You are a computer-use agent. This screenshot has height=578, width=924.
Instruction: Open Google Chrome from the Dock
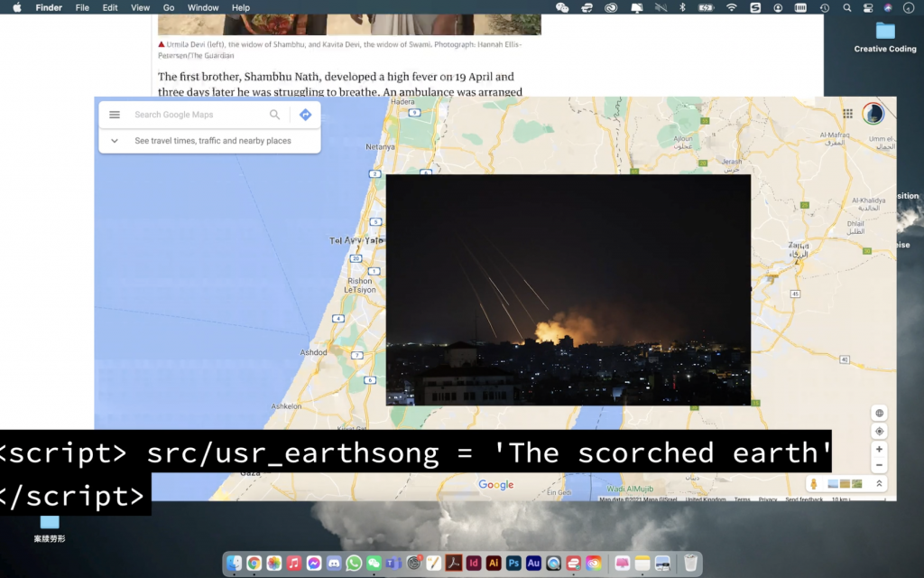pyautogui.click(x=254, y=564)
